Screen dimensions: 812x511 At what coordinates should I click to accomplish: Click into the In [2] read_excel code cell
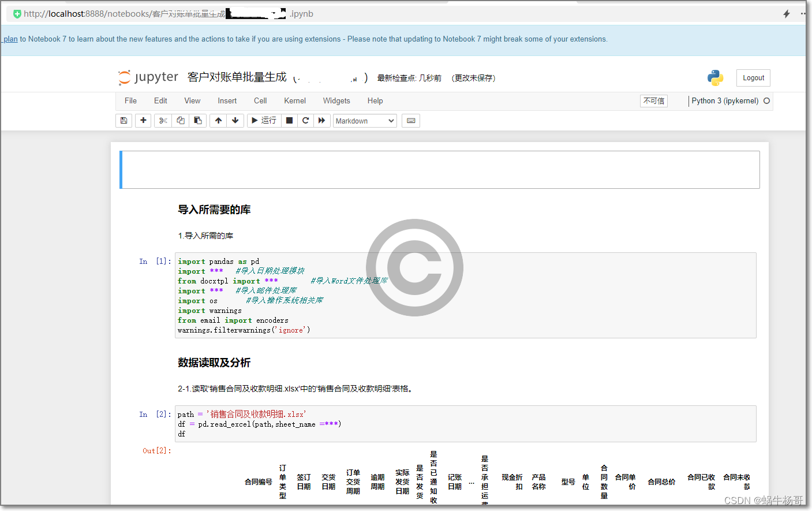pyautogui.click(x=465, y=424)
